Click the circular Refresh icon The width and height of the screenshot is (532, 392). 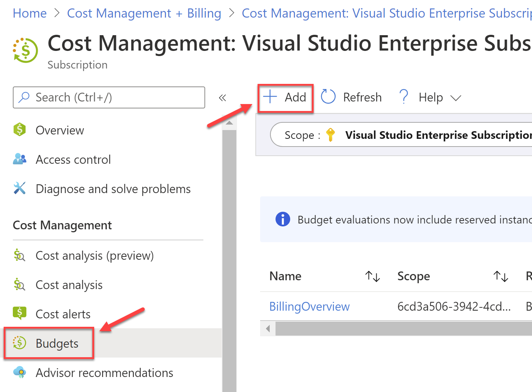coord(328,97)
